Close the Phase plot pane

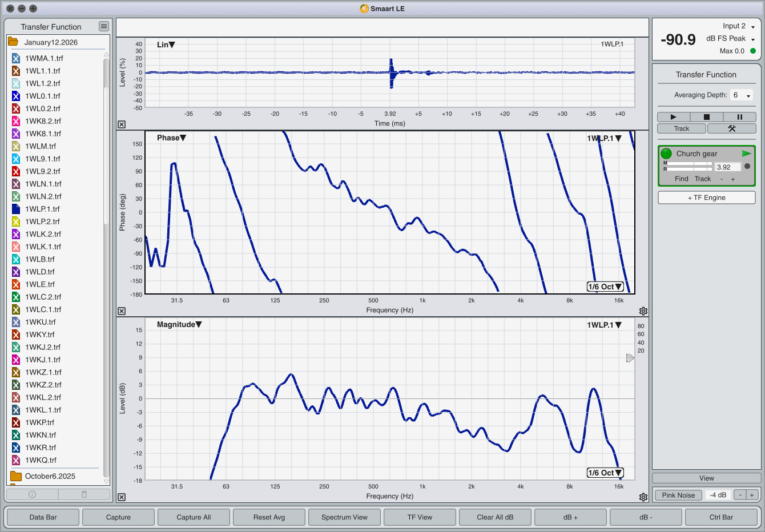coord(122,311)
